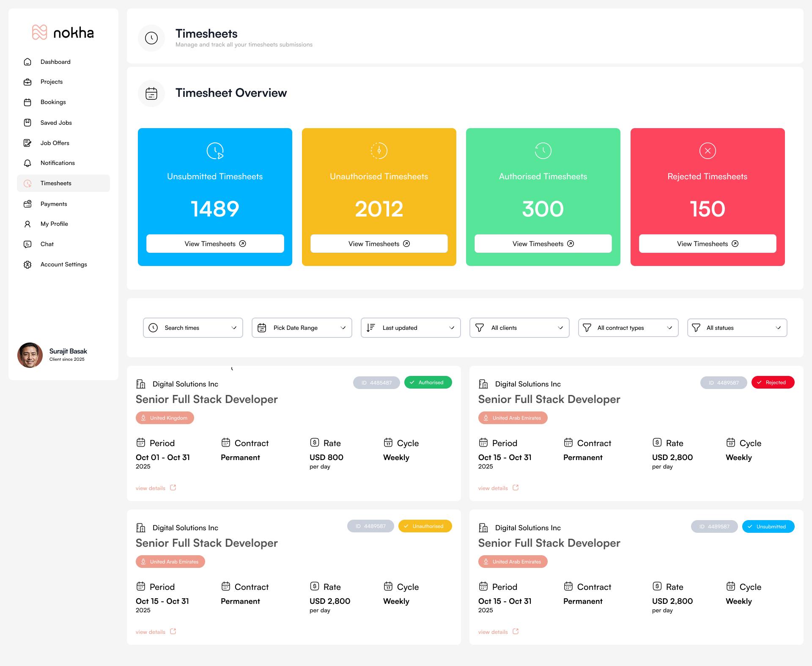Open the Job Offers section
This screenshot has height=666, width=812.
55,143
